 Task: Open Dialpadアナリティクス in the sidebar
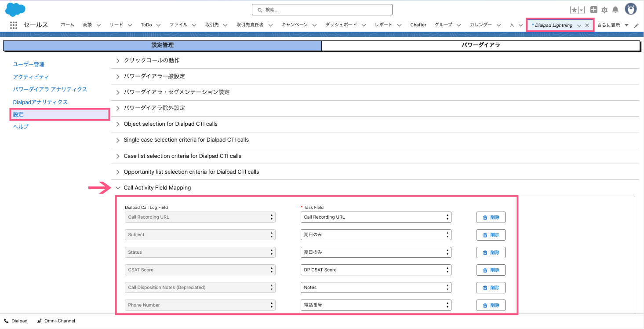click(40, 102)
